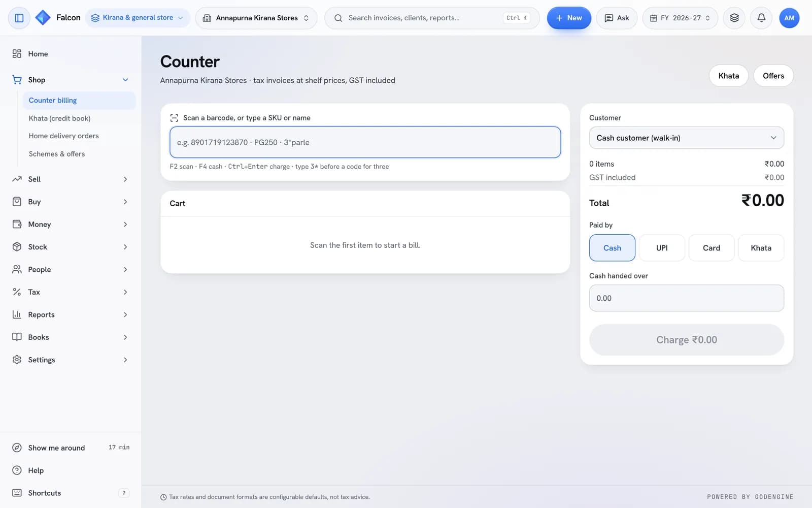Toggle the sidebar panel icon

tap(19, 18)
